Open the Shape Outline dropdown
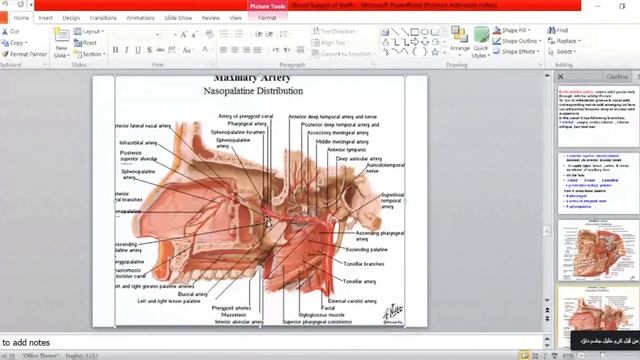 pyautogui.click(x=517, y=41)
